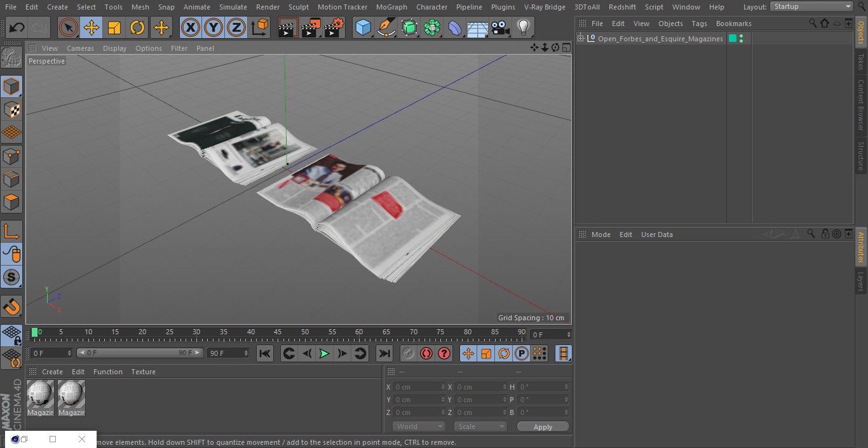This screenshot has height=448, width=868.
Task: Toggle maximize viewport icon
Action: tap(566, 48)
